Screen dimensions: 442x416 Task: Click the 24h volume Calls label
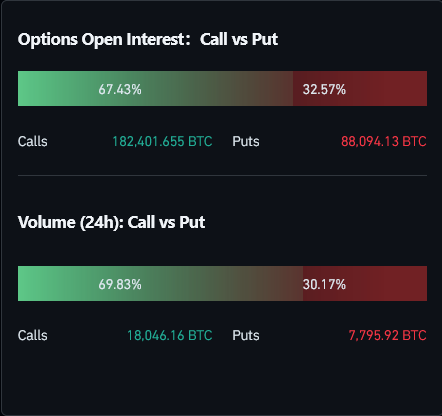pos(33,335)
